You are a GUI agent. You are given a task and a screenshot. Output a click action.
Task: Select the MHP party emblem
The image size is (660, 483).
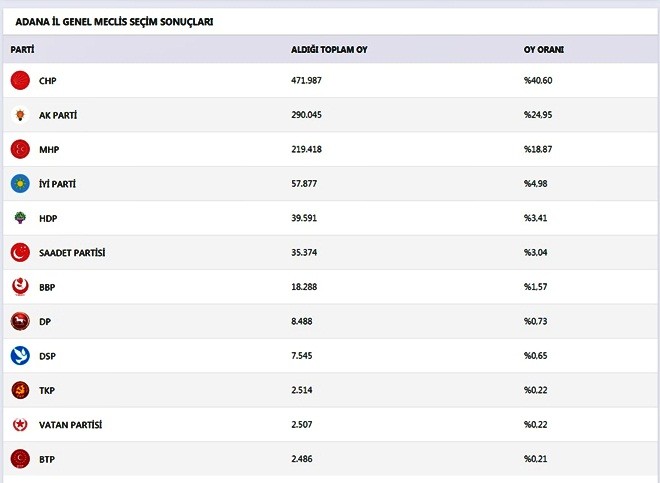19,150
